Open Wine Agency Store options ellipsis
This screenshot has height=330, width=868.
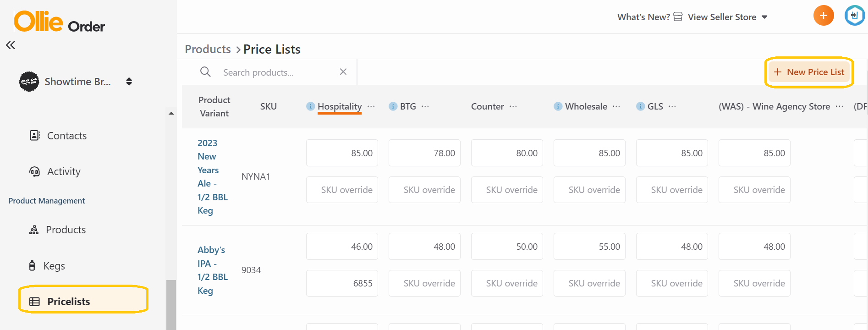coord(840,106)
